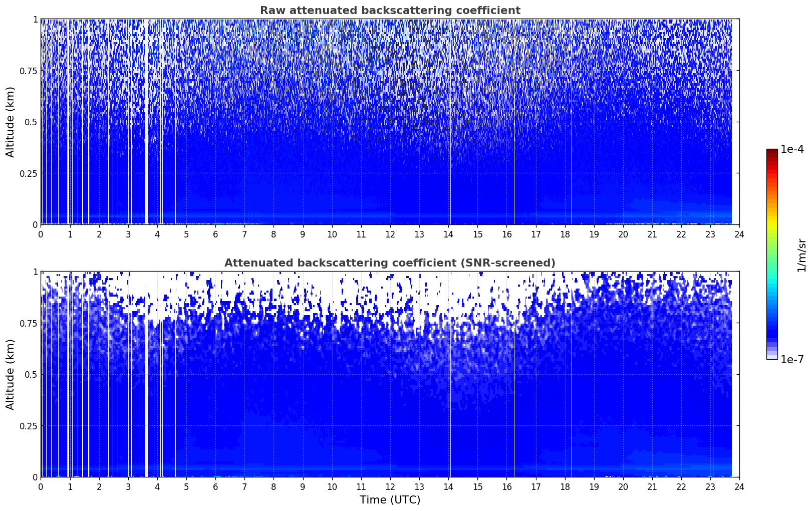Click the "Raw attenuated backscattering coefficient" plot title
Screen dimensions: 812x511
390,11
